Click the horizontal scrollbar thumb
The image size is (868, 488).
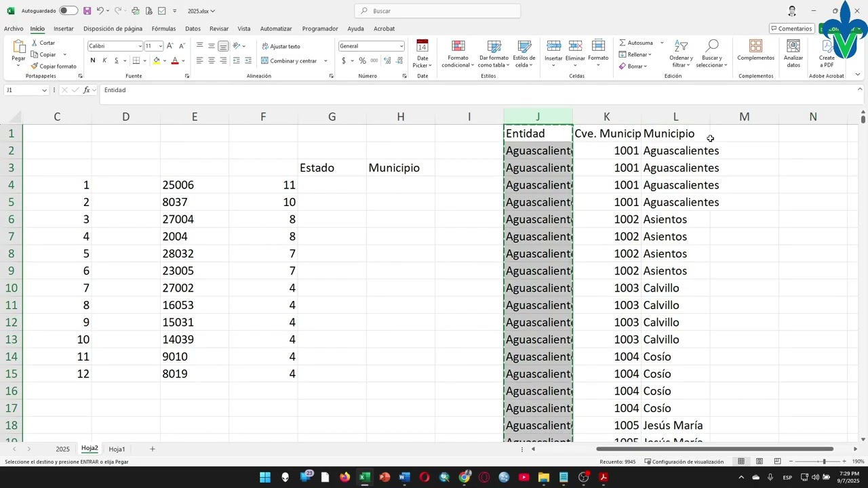(x=714, y=449)
